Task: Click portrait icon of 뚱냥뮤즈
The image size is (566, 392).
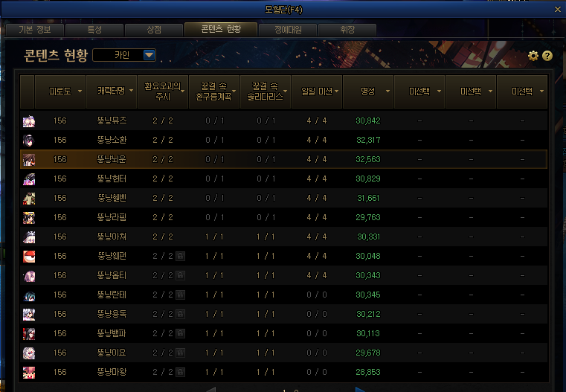Action: 29,121
